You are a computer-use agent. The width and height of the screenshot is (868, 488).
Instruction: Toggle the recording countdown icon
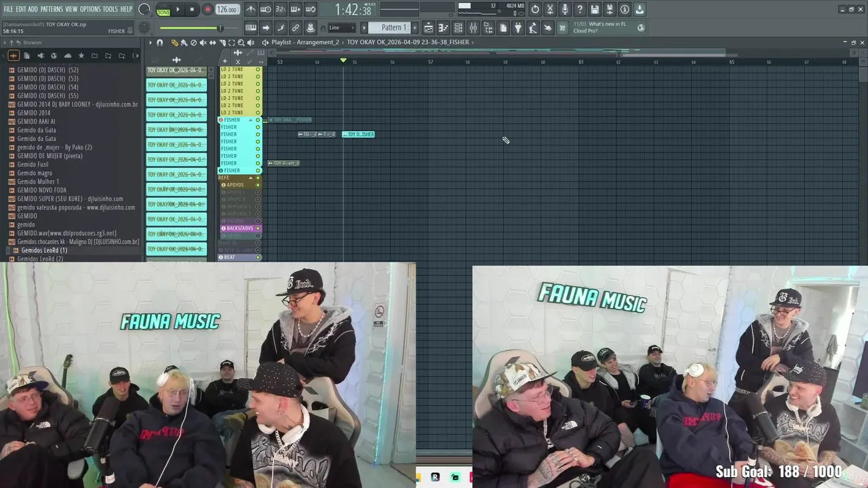pyautogui.click(x=280, y=9)
